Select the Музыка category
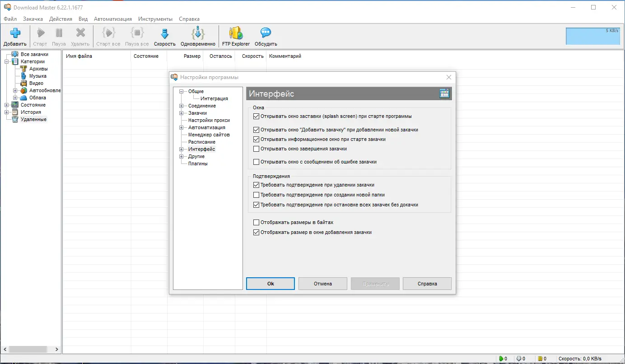Image resolution: width=625 pixels, height=364 pixels. [x=38, y=76]
